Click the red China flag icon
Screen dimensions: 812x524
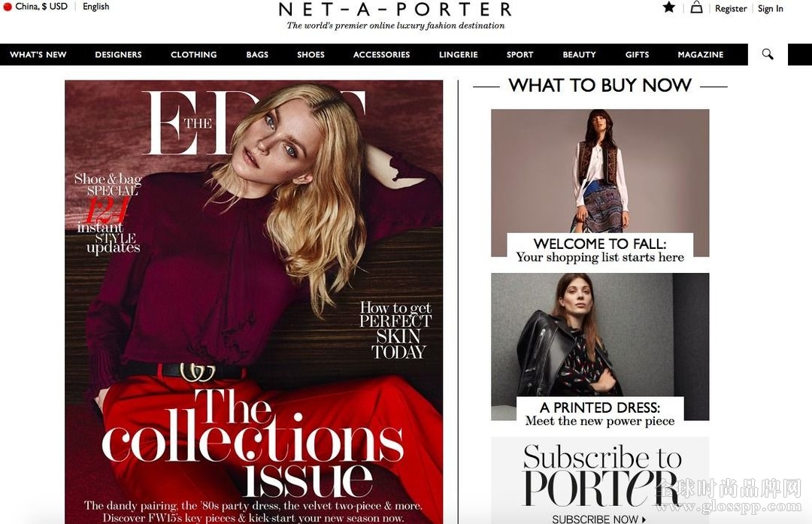click(x=8, y=7)
